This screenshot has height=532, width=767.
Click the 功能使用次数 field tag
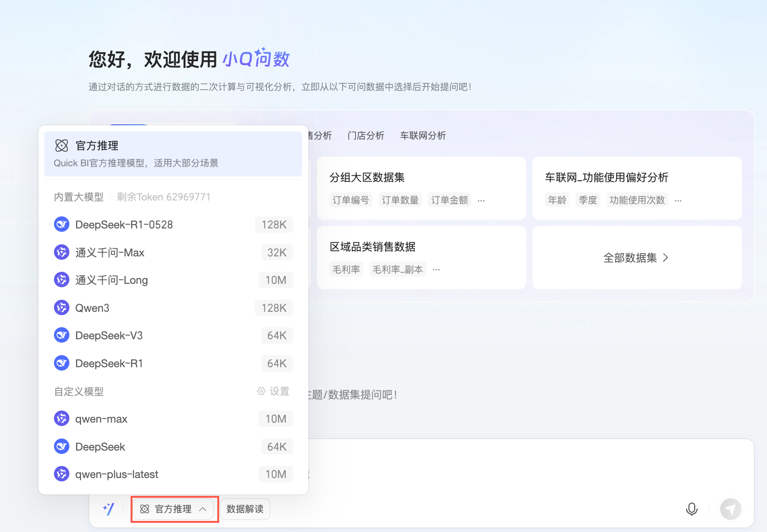click(x=637, y=200)
